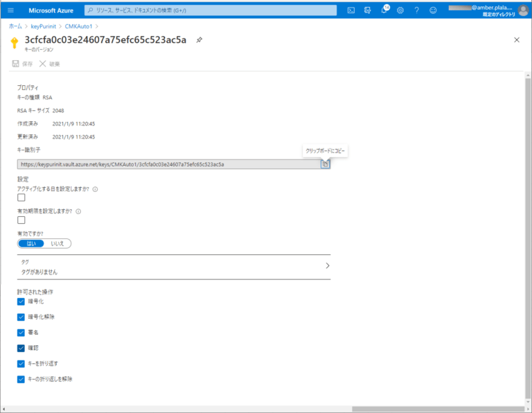Open the notifications bell icon

point(384,10)
